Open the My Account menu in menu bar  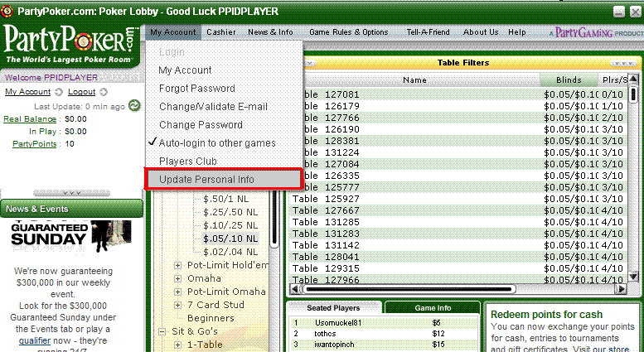[173, 32]
